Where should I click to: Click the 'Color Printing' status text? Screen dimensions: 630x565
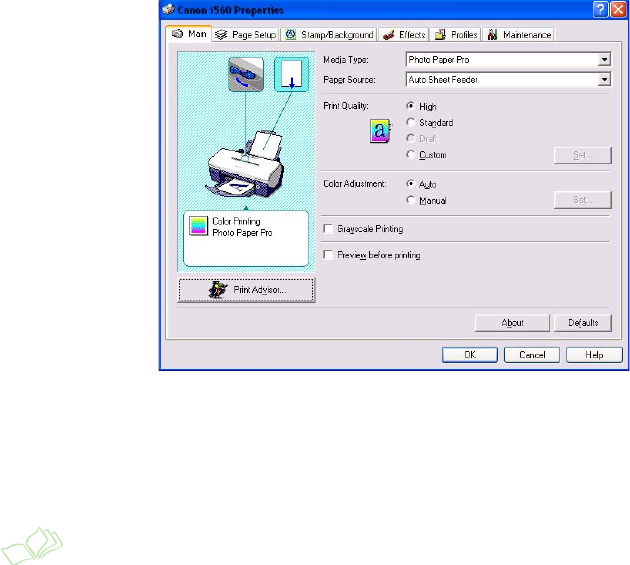click(x=236, y=221)
